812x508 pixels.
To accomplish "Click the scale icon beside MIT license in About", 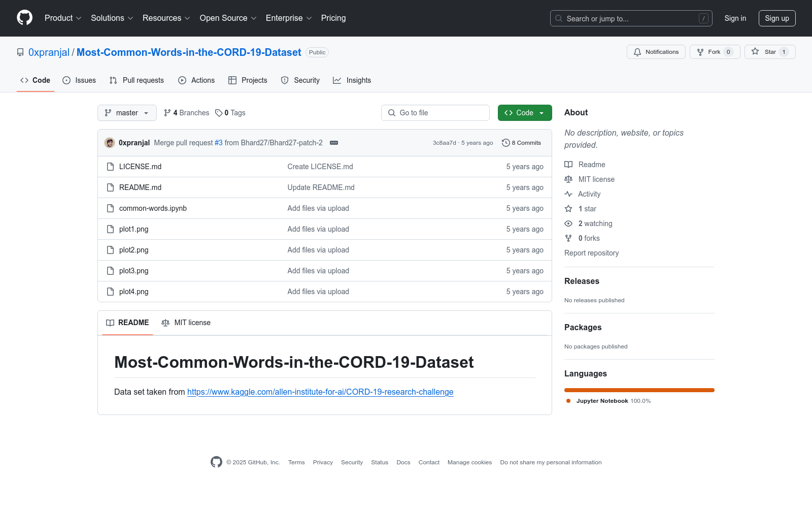I will tap(568, 179).
